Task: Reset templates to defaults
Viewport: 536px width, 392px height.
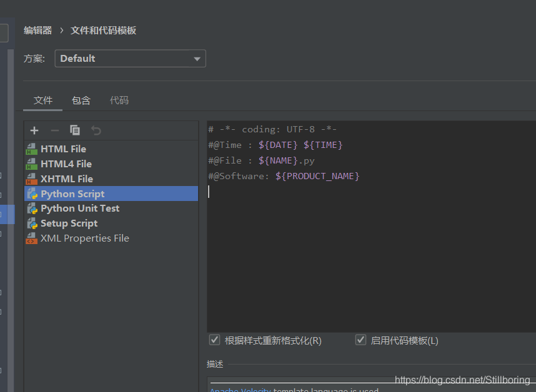Action: click(95, 130)
